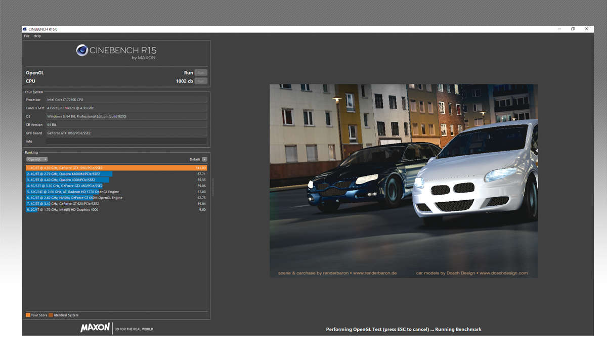
Task: Expand the ranking Details arrow
Action: 204,159
